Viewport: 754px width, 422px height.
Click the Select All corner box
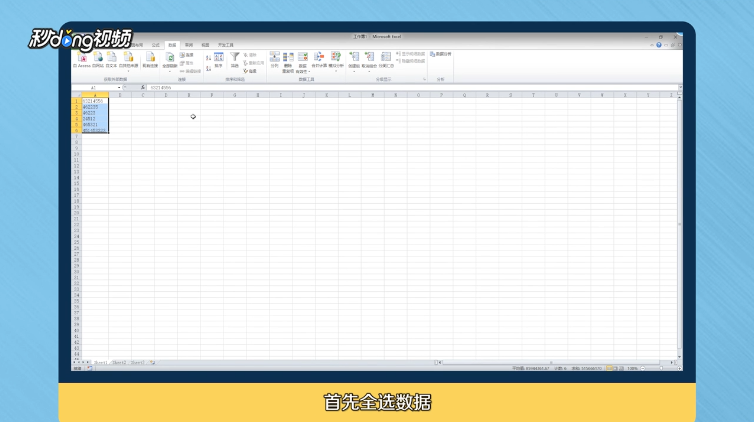76,95
